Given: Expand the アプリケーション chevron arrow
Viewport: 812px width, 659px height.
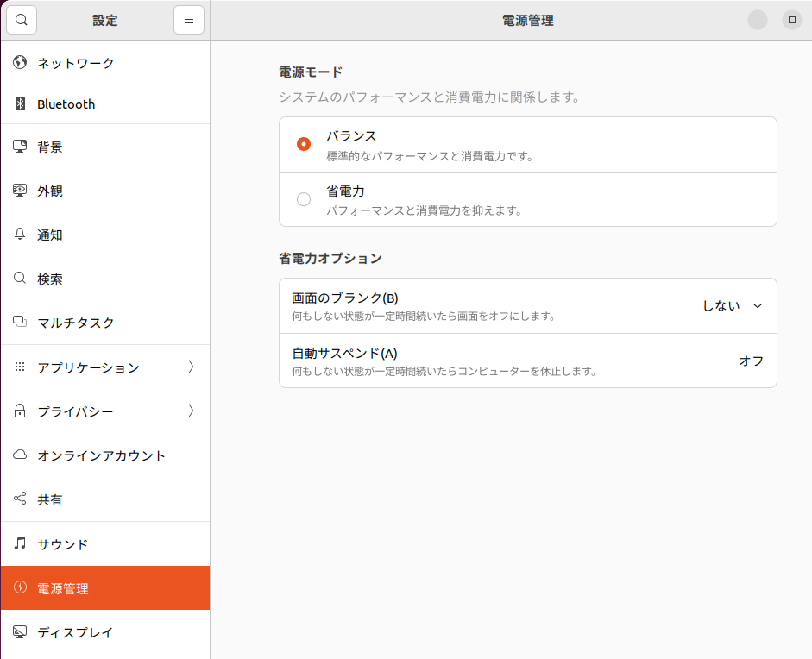Looking at the screenshot, I should pos(191,367).
